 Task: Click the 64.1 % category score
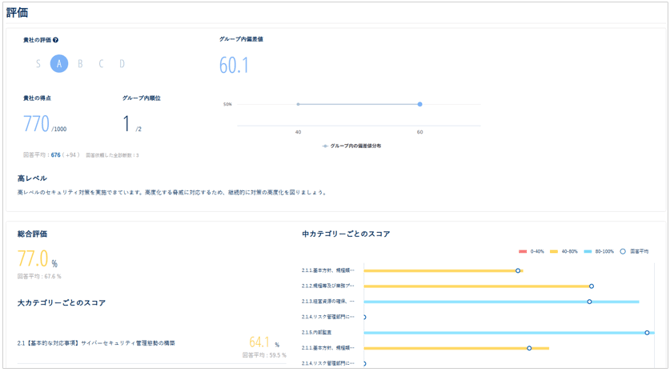click(264, 342)
